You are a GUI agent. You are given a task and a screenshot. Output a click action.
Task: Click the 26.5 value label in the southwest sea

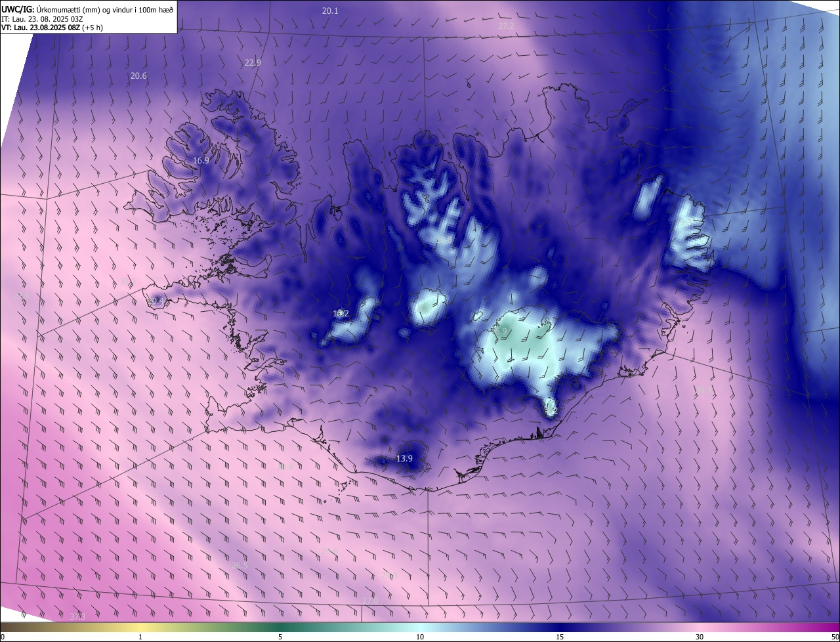coord(240,566)
